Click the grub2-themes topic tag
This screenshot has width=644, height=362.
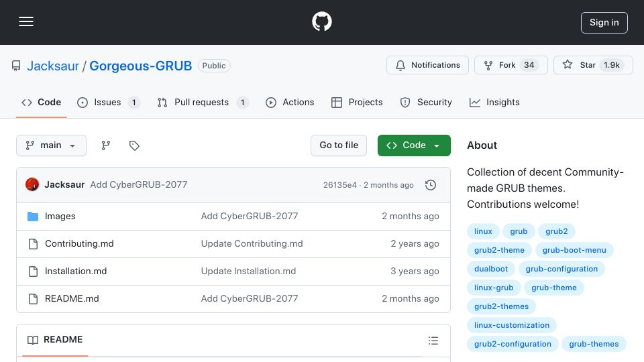(502, 307)
